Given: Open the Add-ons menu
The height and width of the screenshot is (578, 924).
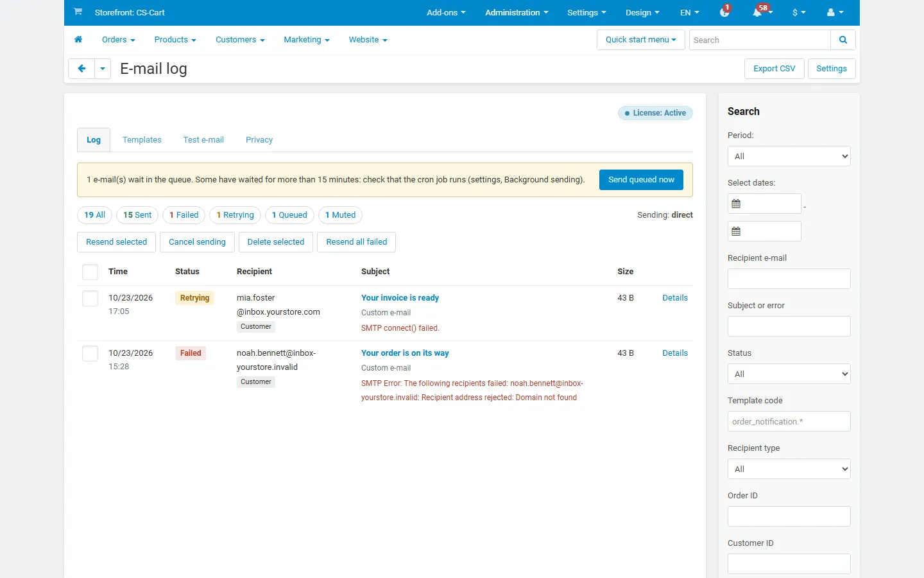Looking at the screenshot, I should (x=446, y=12).
